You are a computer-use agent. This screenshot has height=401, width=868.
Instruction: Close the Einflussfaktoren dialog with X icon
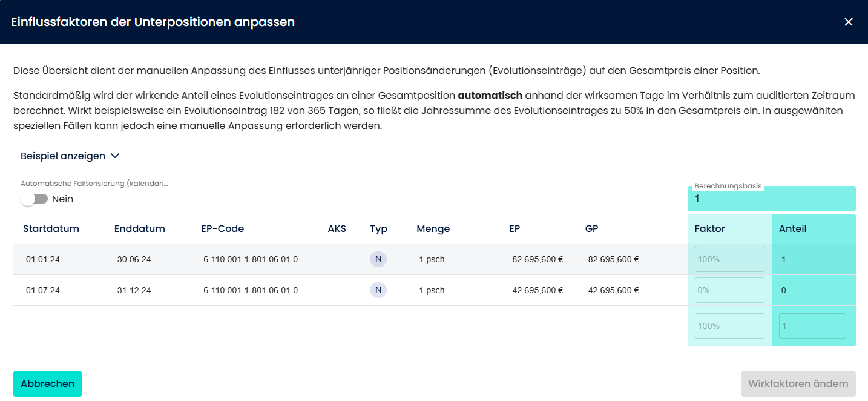click(x=849, y=22)
